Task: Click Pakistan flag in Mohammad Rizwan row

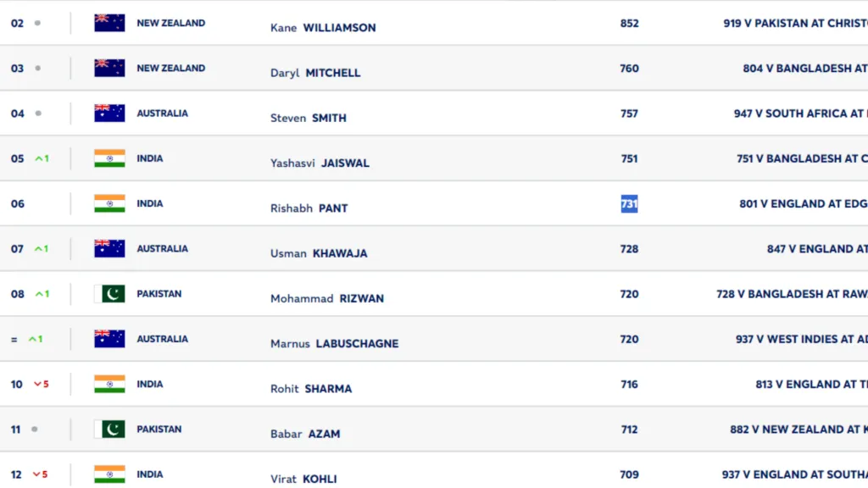Action: (109, 294)
